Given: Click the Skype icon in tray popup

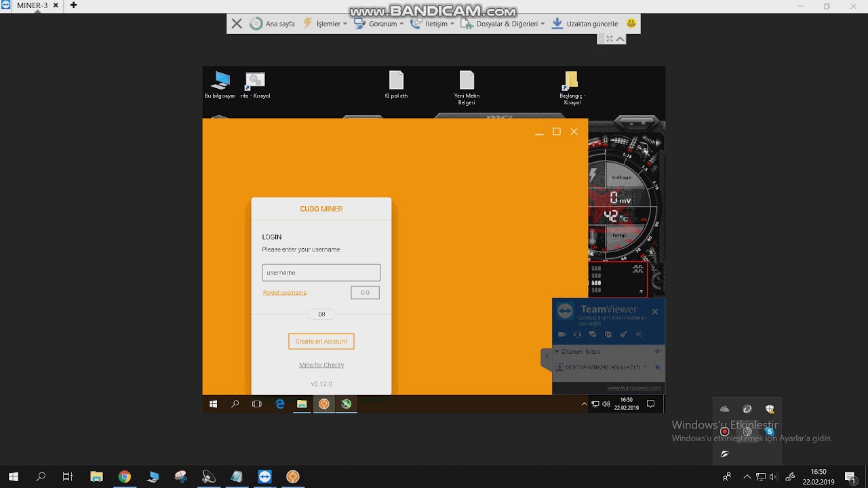Looking at the screenshot, I should tap(770, 431).
